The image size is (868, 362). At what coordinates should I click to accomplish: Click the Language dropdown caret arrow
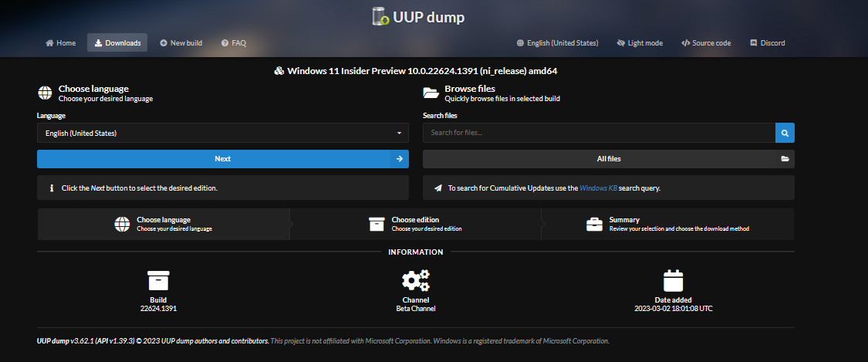pyautogui.click(x=399, y=134)
